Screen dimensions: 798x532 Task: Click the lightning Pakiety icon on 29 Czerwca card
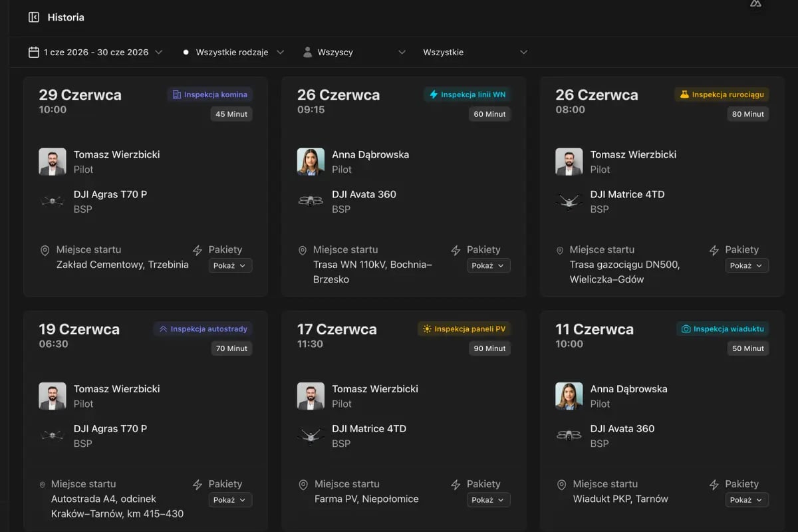click(x=198, y=251)
